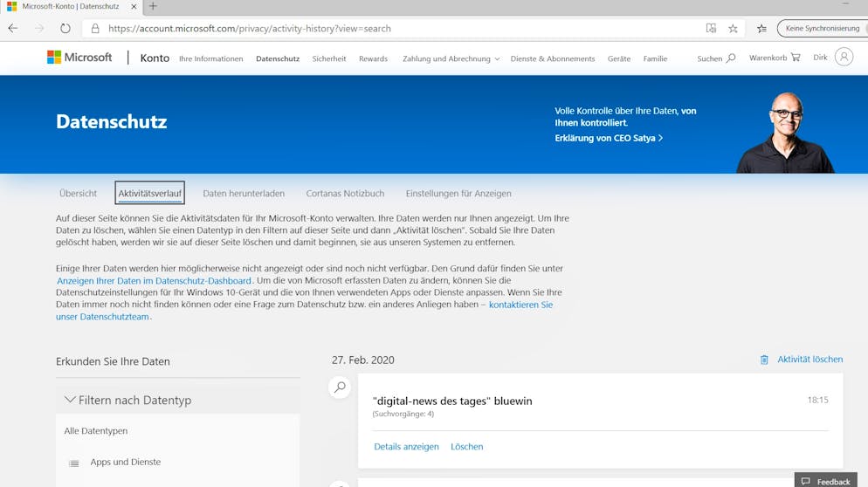The height and width of the screenshot is (487, 868).
Task: Open the Rewards navigation item
Action: tap(373, 58)
